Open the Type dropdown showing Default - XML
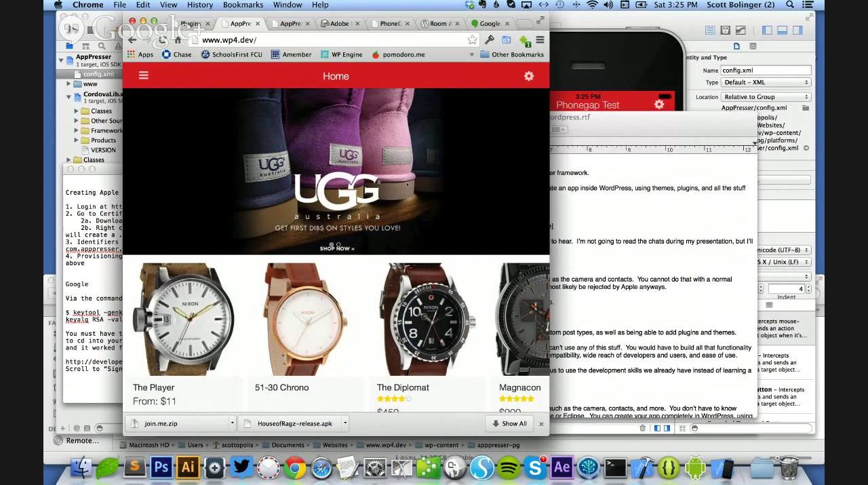Image resolution: width=868 pixels, height=485 pixels. pyautogui.click(x=766, y=82)
